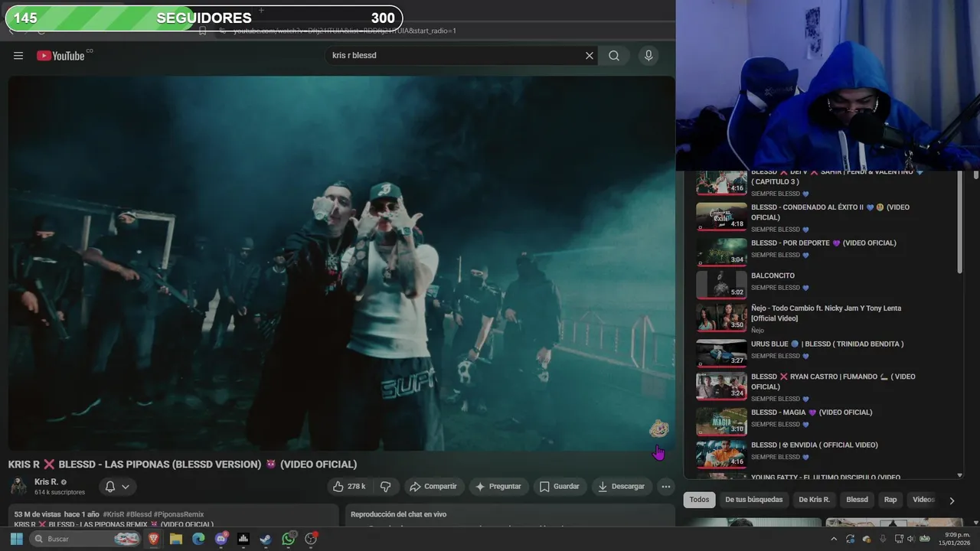Click the playlist panel scrollbar

click(960, 223)
